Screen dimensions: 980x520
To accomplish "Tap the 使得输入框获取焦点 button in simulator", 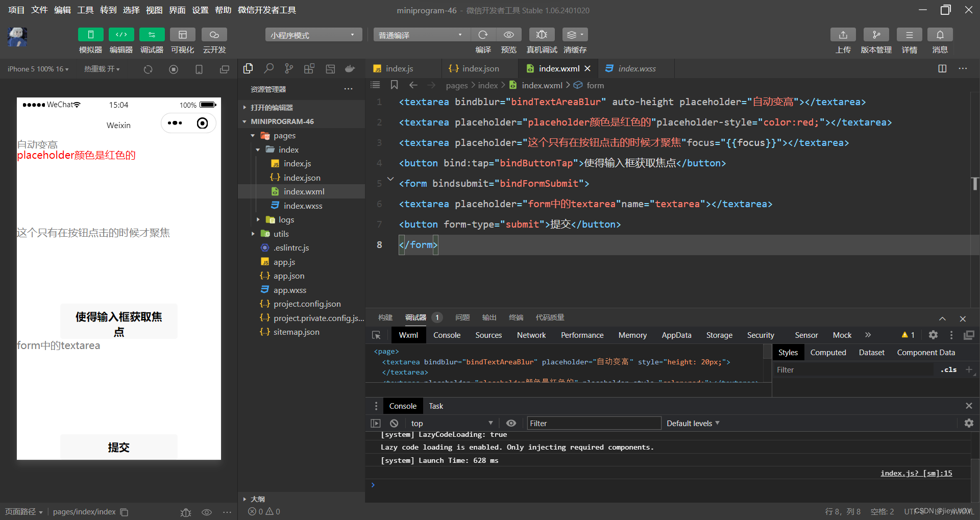I will (118, 321).
